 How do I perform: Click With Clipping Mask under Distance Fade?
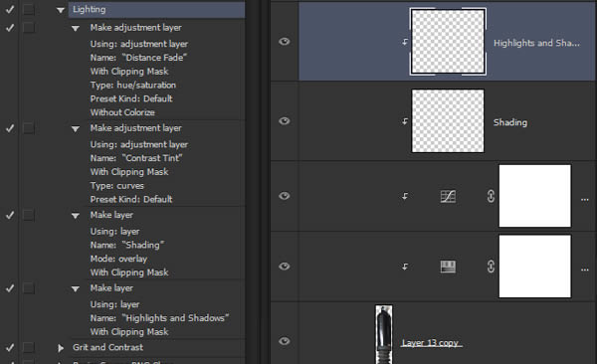pos(129,72)
